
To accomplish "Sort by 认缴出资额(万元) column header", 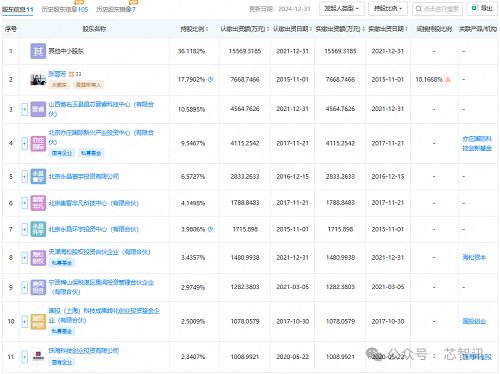I will (x=245, y=29).
